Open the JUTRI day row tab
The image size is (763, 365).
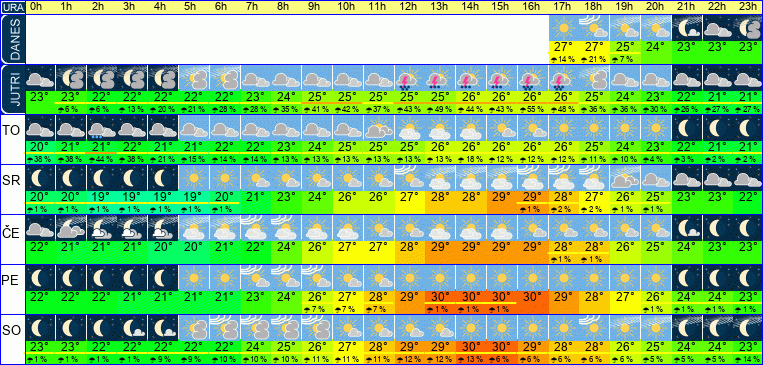click(12, 89)
